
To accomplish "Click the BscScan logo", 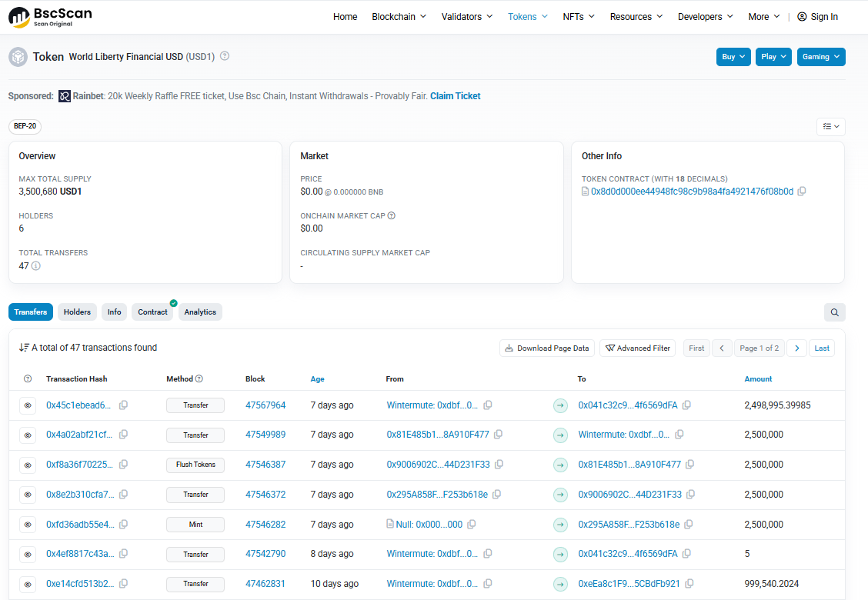I will point(50,17).
